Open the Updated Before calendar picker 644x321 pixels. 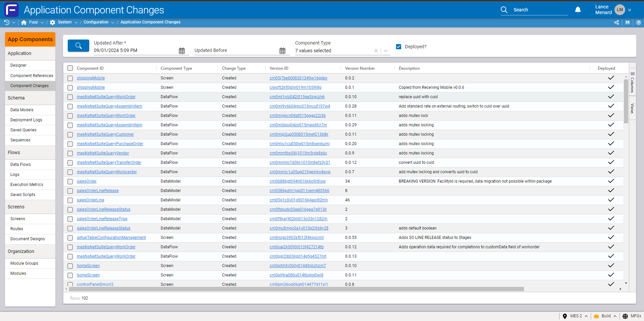[x=282, y=51]
